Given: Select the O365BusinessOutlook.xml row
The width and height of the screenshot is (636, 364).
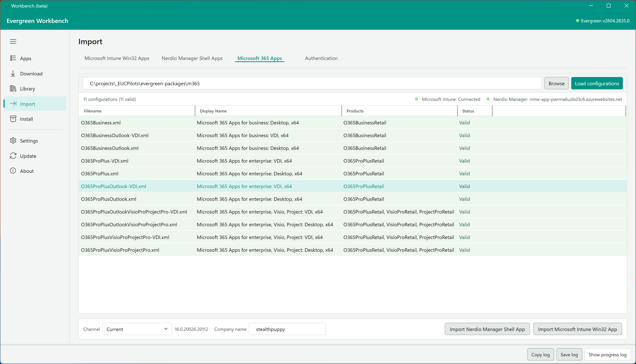Looking at the screenshot, I should pyautogui.click(x=353, y=148).
